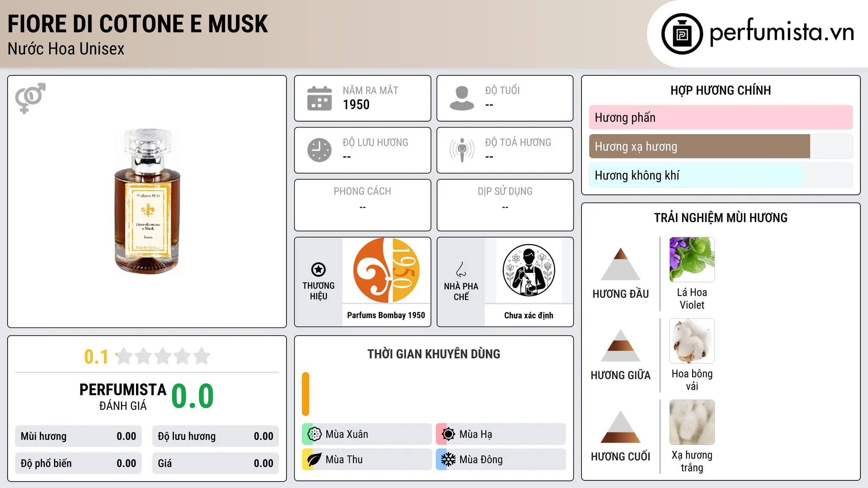The width and height of the screenshot is (868, 488).
Task: Click the Độ phổ biến score row
Action: coord(78,463)
